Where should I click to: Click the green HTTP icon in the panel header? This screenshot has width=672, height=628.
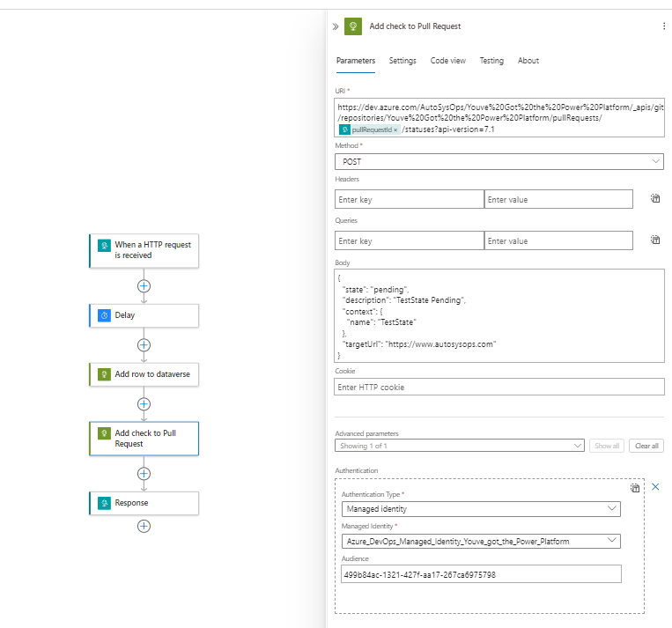point(353,26)
